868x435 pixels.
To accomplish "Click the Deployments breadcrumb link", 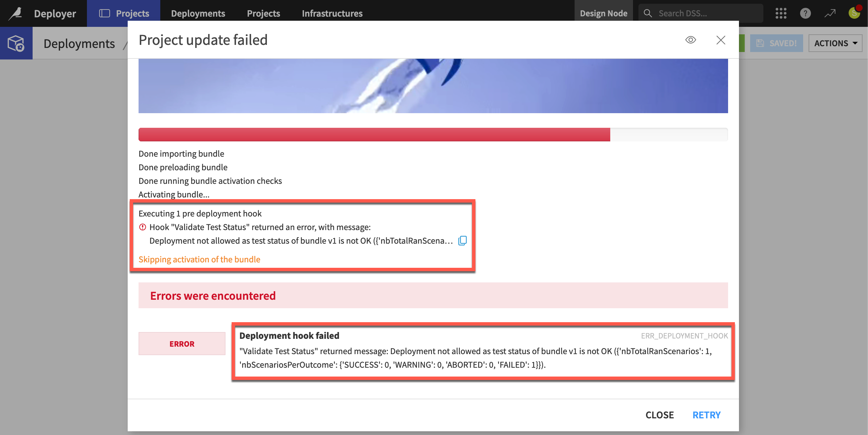I will pyautogui.click(x=79, y=43).
